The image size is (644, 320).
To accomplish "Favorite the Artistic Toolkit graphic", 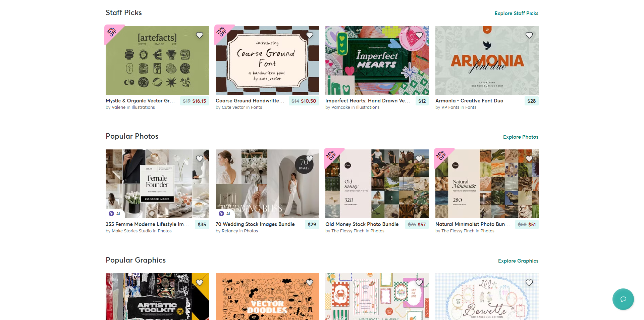I will pos(200,283).
